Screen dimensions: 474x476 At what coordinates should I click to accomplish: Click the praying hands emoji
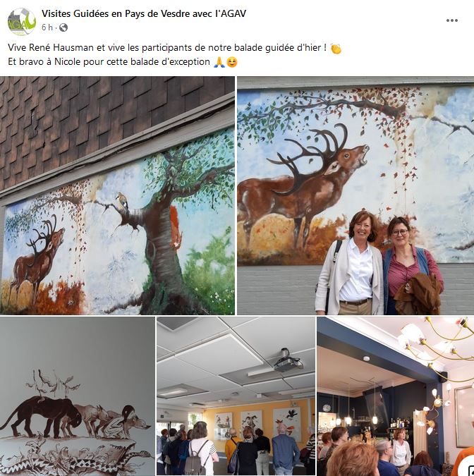219,62
